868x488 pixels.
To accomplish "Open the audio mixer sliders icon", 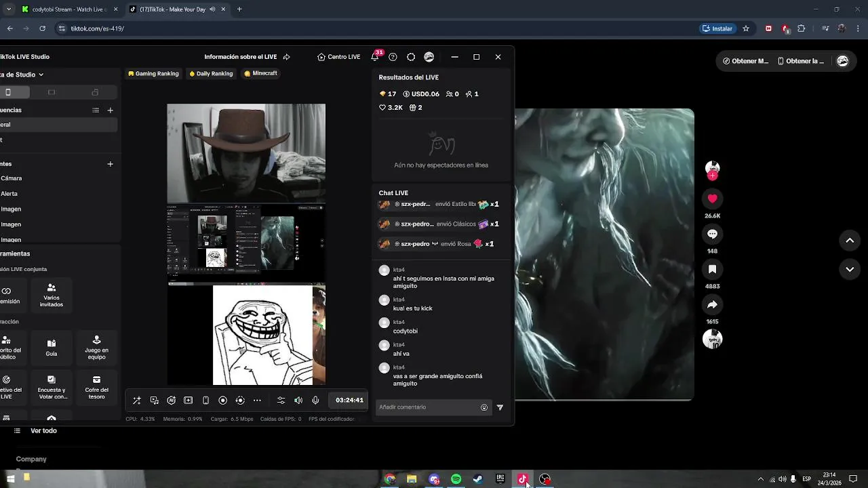I will (281, 401).
